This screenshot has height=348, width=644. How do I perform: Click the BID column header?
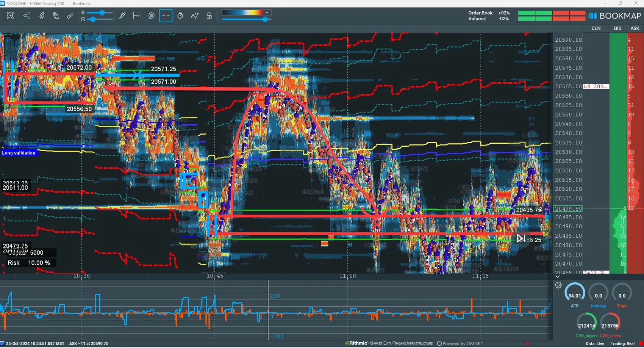point(617,28)
